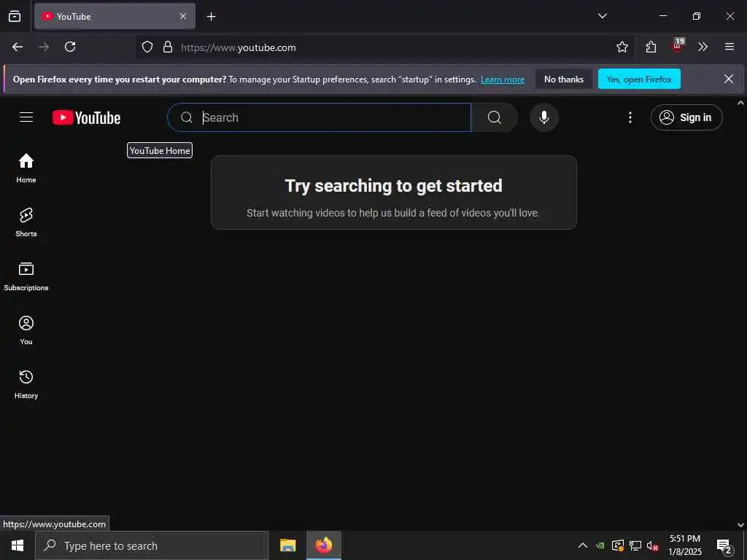The height and width of the screenshot is (560, 747).
Task: Click the search magnifier button
Action: (x=495, y=117)
